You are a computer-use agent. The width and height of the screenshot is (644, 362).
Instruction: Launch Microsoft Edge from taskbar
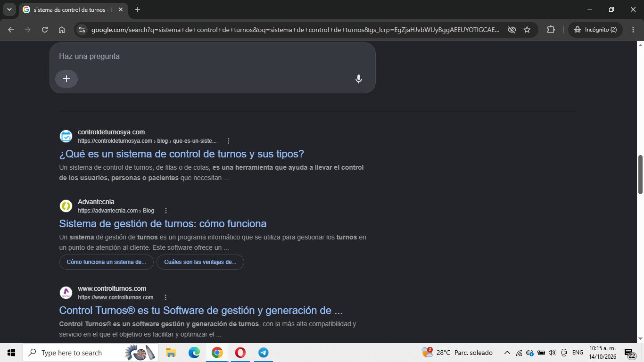[x=194, y=353]
